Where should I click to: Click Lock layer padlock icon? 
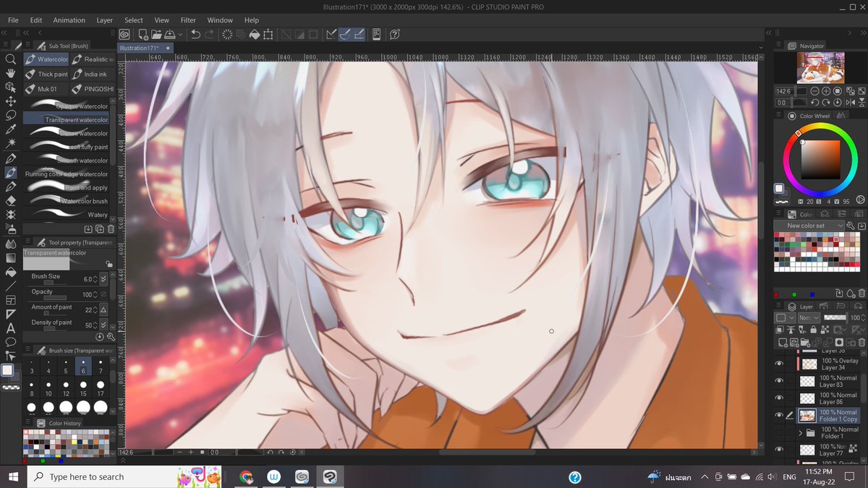click(x=815, y=330)
